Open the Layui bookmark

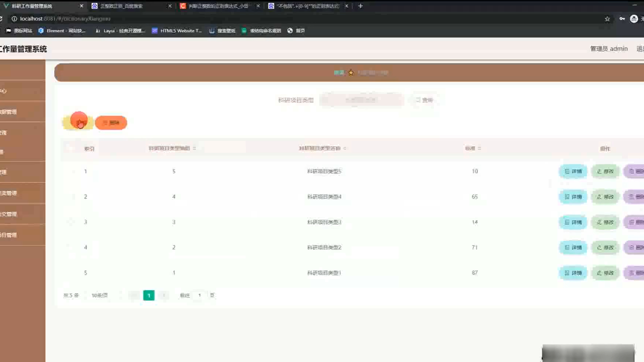point(120,30)
